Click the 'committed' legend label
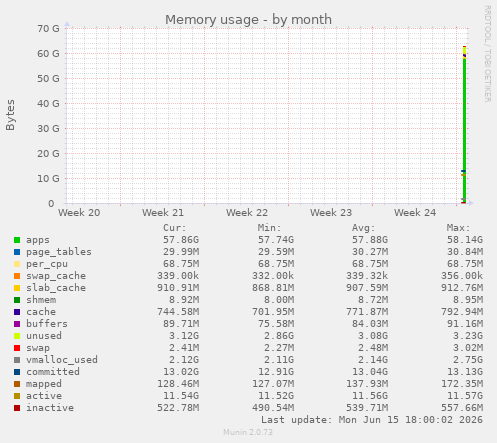This screenshot has height=443, width=497. coord(53,372)
